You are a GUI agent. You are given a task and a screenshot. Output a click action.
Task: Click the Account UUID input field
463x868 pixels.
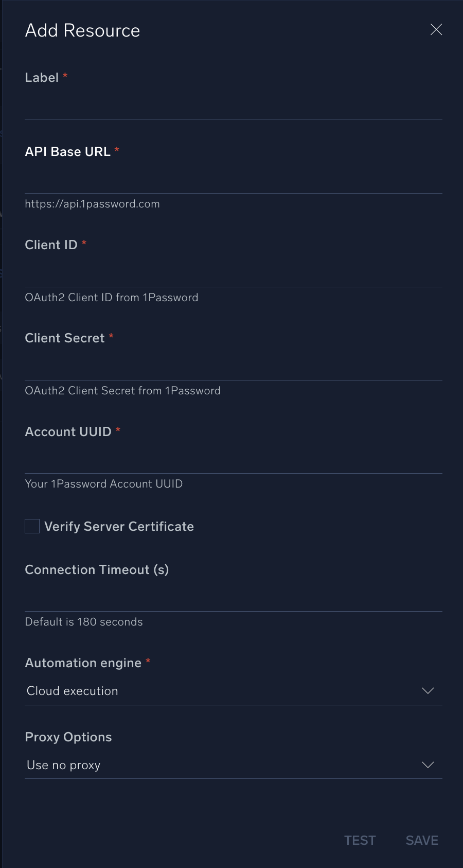pos(233,461)
